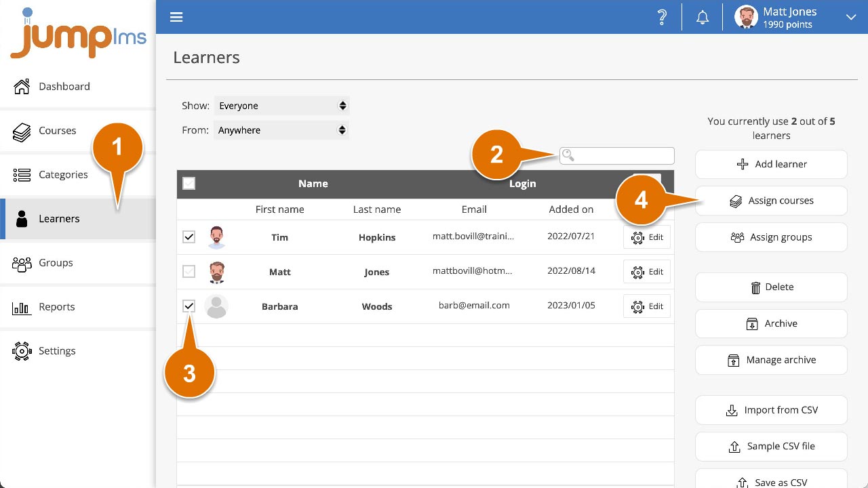
Task: Click the Archive button
Action: pos(771,323)
